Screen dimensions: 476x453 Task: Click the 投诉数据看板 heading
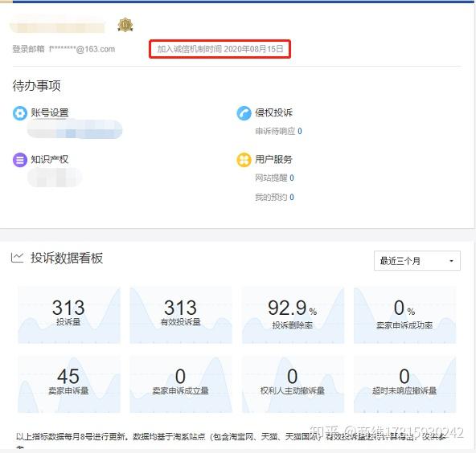coord(67,258)
